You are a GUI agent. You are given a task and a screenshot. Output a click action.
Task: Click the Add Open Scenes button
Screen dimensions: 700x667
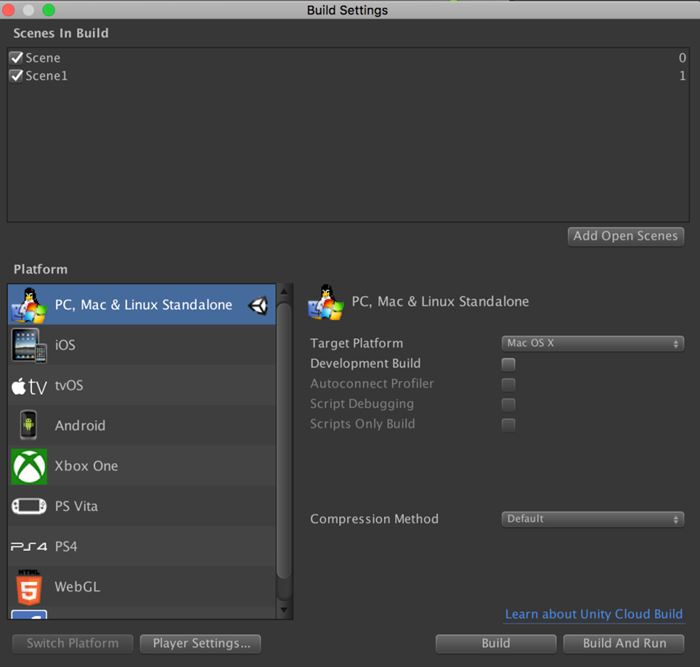(x=626, y=236)
